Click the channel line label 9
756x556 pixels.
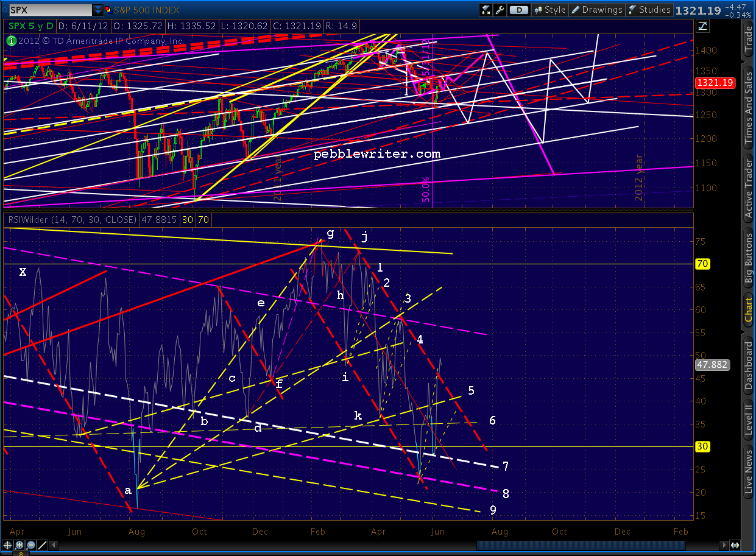[493, 510]
